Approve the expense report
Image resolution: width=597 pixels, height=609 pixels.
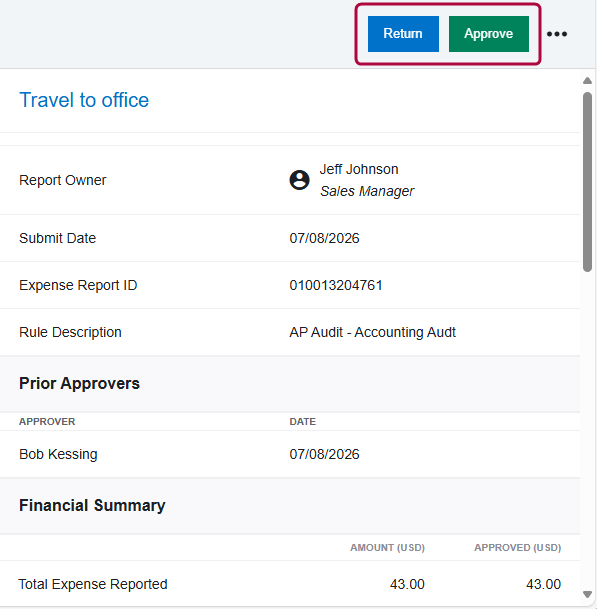click(489, 34)
